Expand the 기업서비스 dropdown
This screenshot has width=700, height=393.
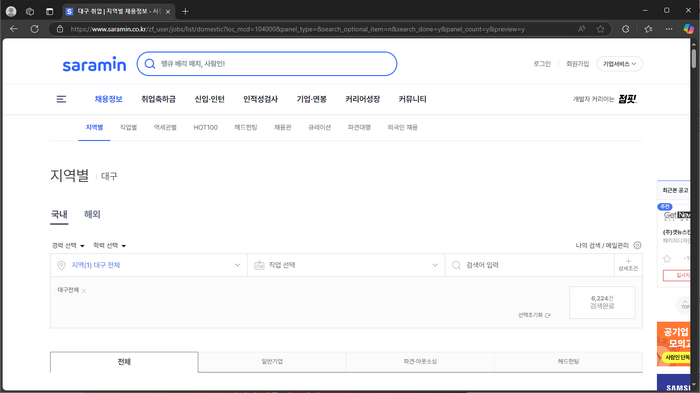coord(620,64)
